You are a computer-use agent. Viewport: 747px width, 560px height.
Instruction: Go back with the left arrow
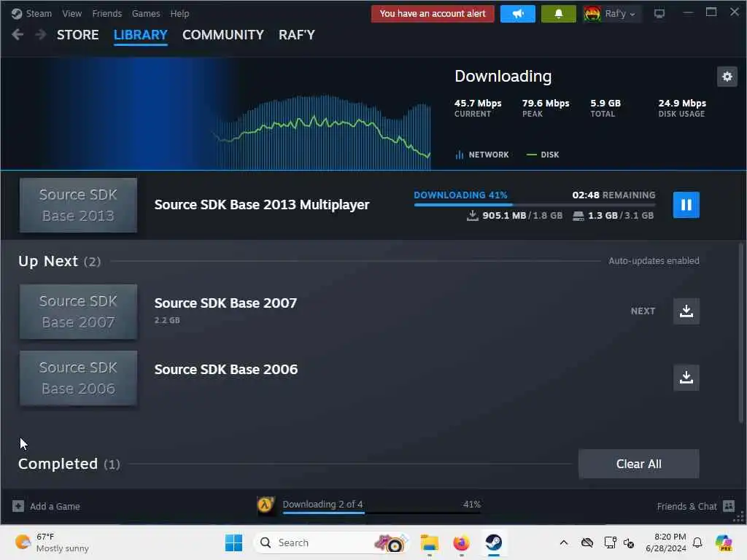pyautogui.click(x=18, y=35)
